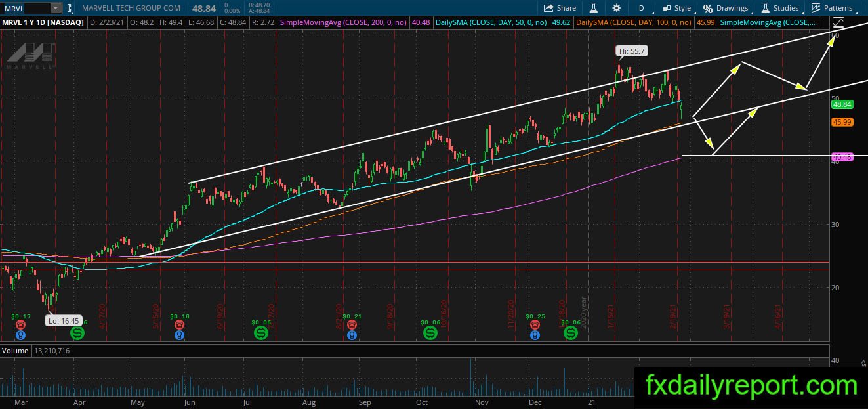Select the $0.25 earnings phone icon
Screen dimensions: 868x409
[535, 324]
